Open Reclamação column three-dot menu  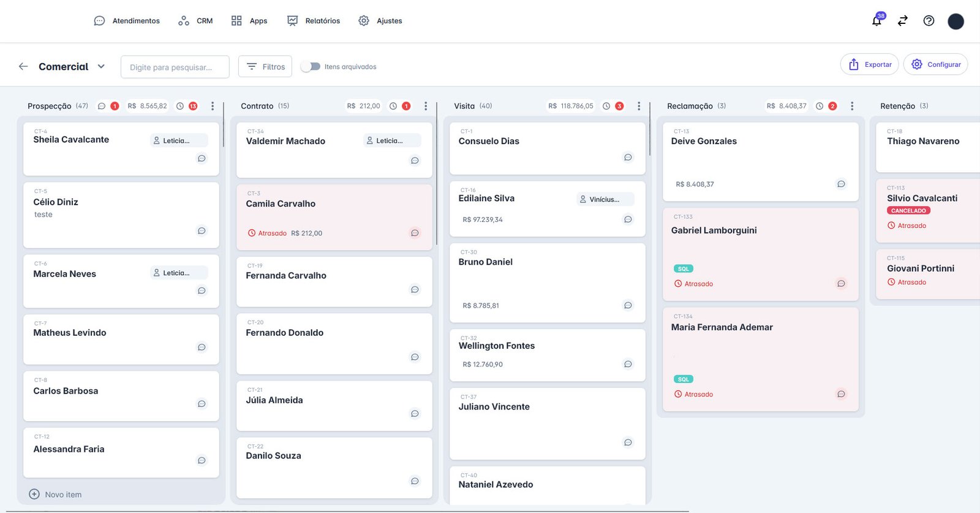pyautogui.click(x=852, y=106)
